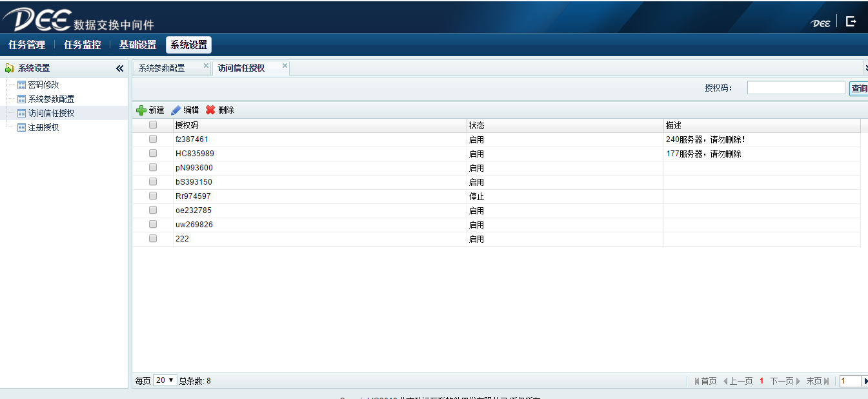
Task: Click the table icon beside 注册授权
Action: pyautogui.click(x=22, y=128)
